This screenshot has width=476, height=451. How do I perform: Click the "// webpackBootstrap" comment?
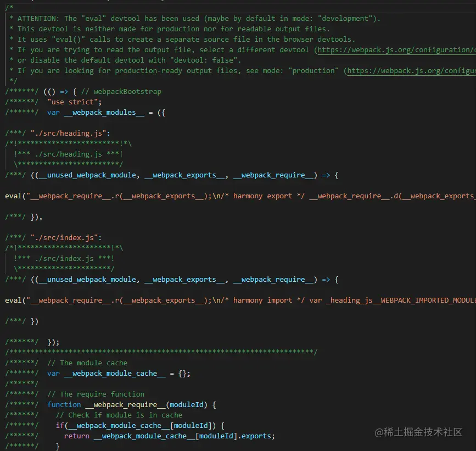click(121, 92)
